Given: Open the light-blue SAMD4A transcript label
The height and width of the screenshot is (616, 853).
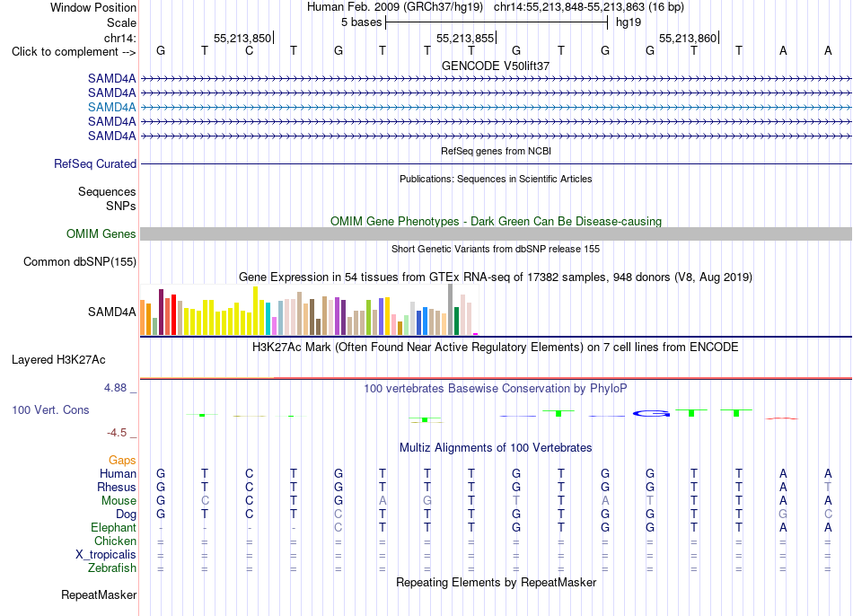Looking at the screenshot, I should [x=111, y=107].
